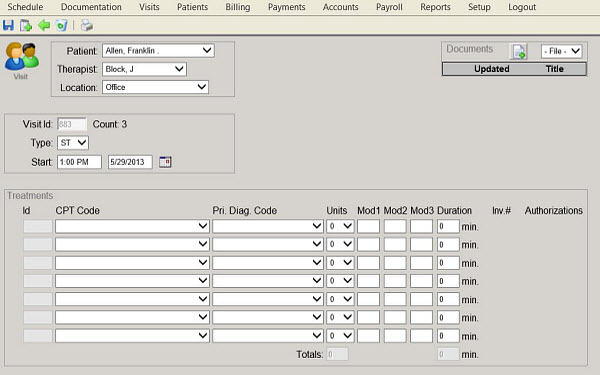The height and width of the screenshot is (375, 600).
Task: Open the fourth row Units dropdown
Action: pos(340,281)
